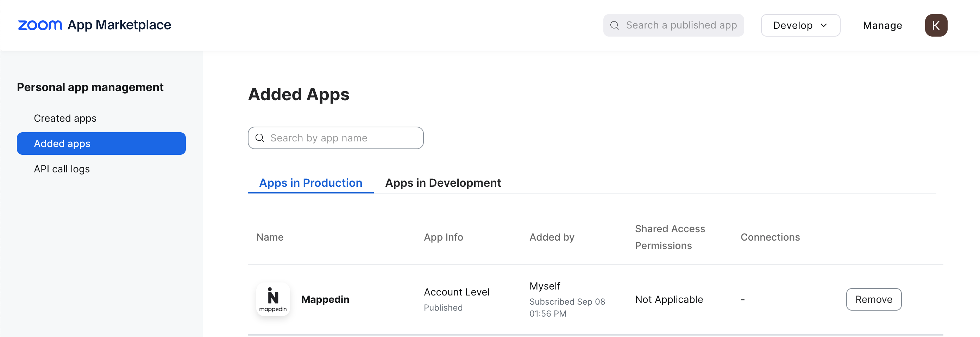Screen dimensions: 980x337
Task: Click the Name column header
Action: click(269, 237)
